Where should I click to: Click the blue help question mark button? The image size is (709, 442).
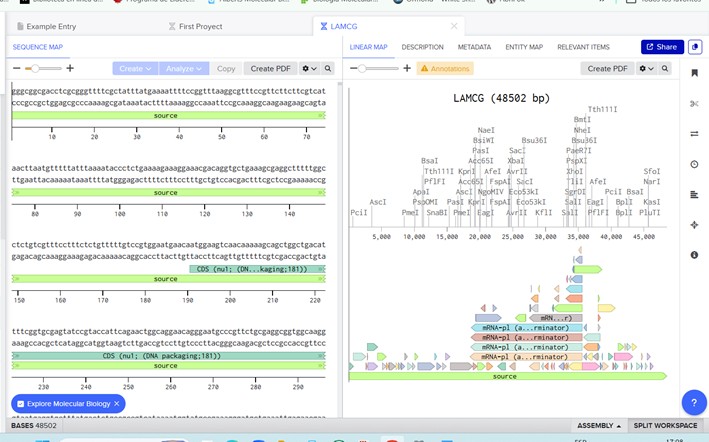click(694, 402)
